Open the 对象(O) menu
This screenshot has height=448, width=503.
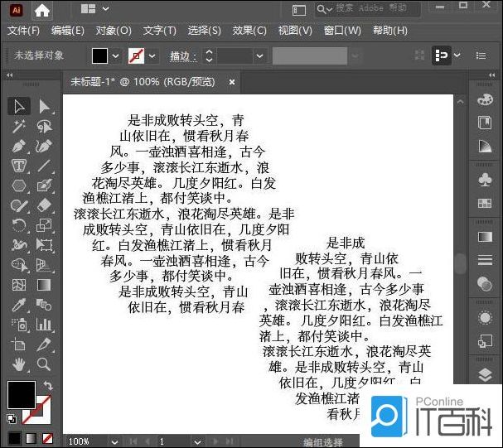pos(114,31)
